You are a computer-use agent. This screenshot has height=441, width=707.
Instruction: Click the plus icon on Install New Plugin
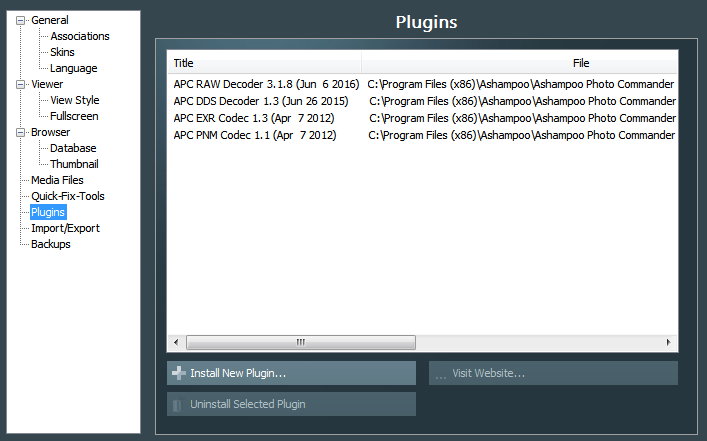[x=178, y=373]
